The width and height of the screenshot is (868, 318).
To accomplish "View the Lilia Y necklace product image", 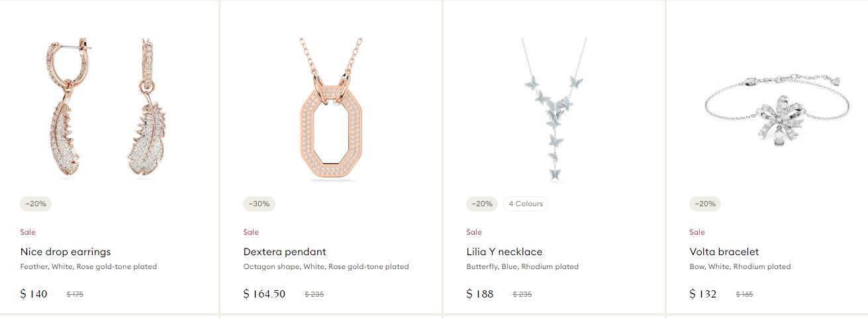I will 554,109.
